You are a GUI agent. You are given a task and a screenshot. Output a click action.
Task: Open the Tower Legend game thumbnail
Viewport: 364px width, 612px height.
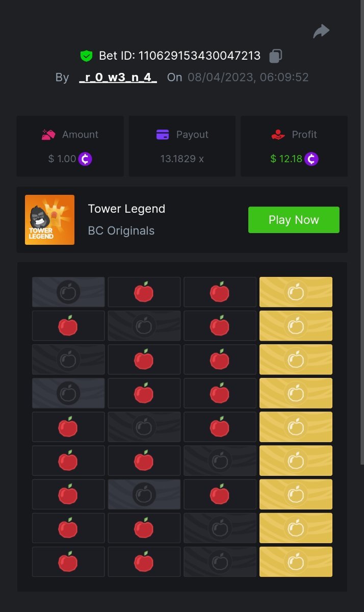(x=49, y=220)
